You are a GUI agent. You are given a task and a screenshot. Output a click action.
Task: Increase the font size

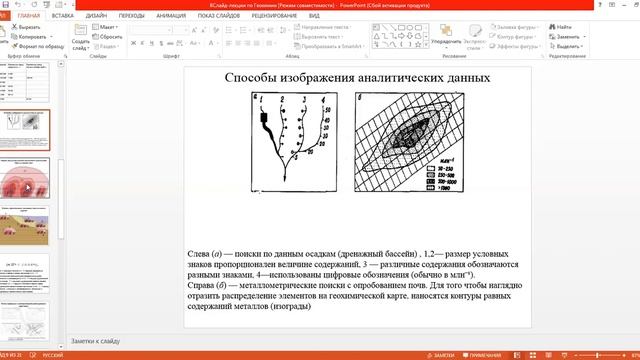coord(194,30)
